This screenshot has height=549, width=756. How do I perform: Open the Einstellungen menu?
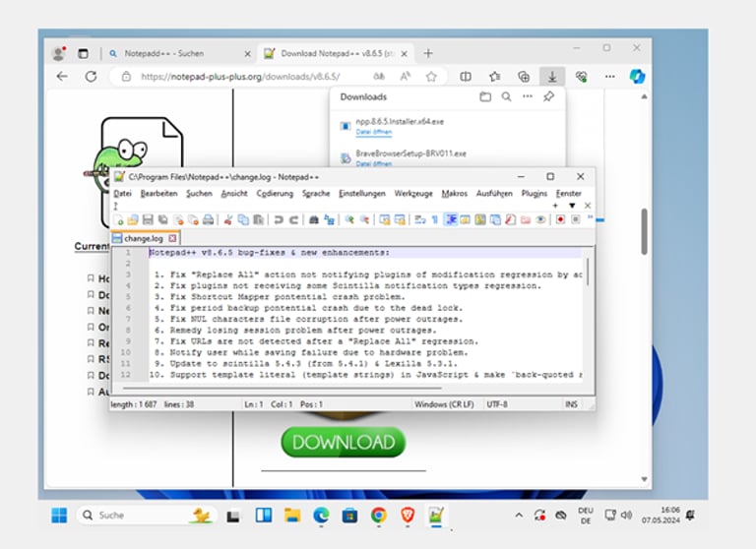tap(362, 193)
